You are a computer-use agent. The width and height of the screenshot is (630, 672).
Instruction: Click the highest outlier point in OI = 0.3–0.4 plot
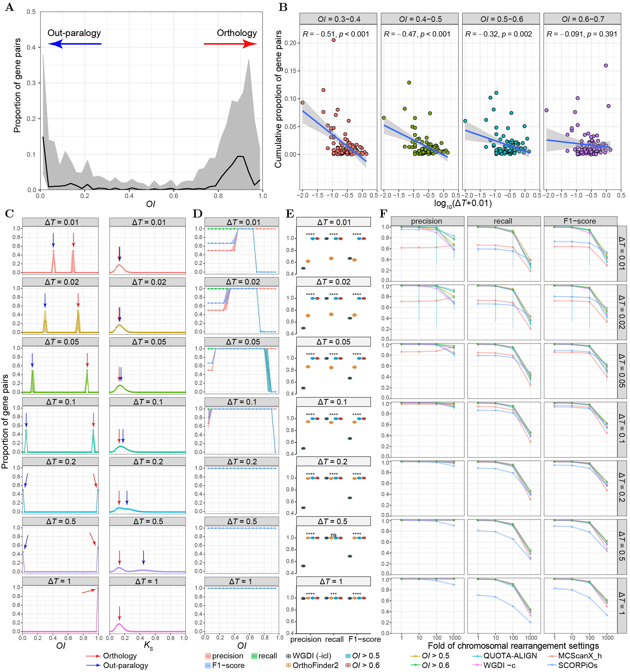(334, 40)
